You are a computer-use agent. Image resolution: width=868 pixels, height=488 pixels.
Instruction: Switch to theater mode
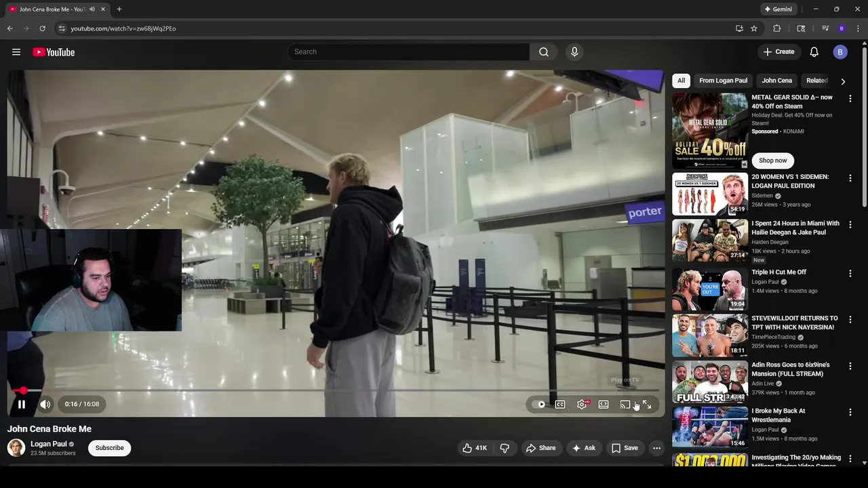(x=604, y=405)
